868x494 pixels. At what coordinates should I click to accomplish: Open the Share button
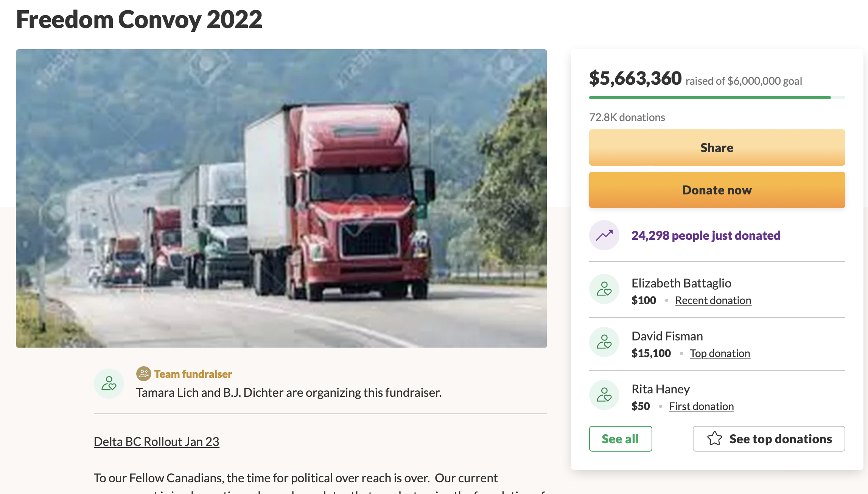[x=717, y=148]
